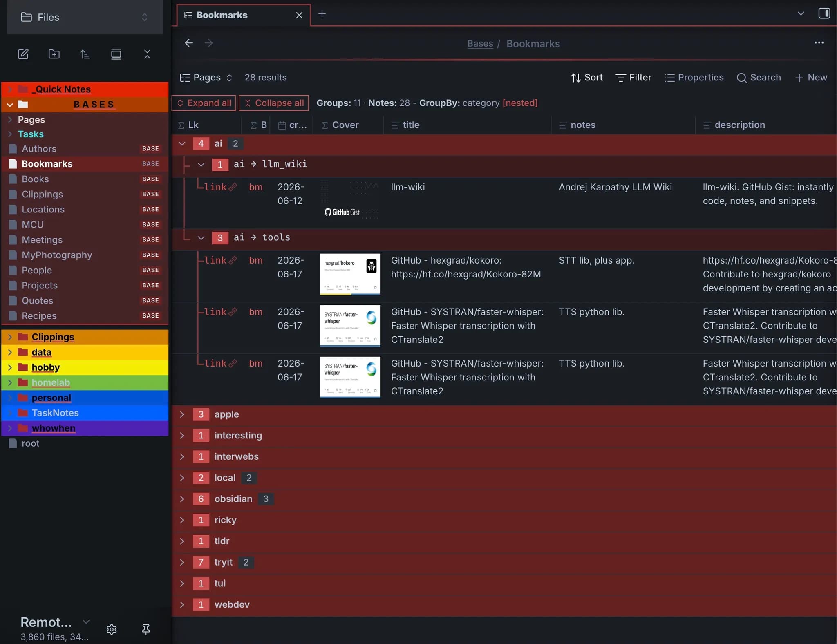The height and width of the screenshot is (644, 837).
Task: Open the Authors base file
Action: pos(85,149)
